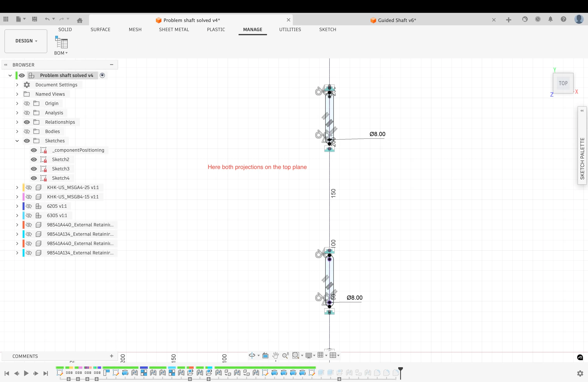Hide the Sketch3 sketch
Screen dimensions: 588x382
click(x=34, y=169)
